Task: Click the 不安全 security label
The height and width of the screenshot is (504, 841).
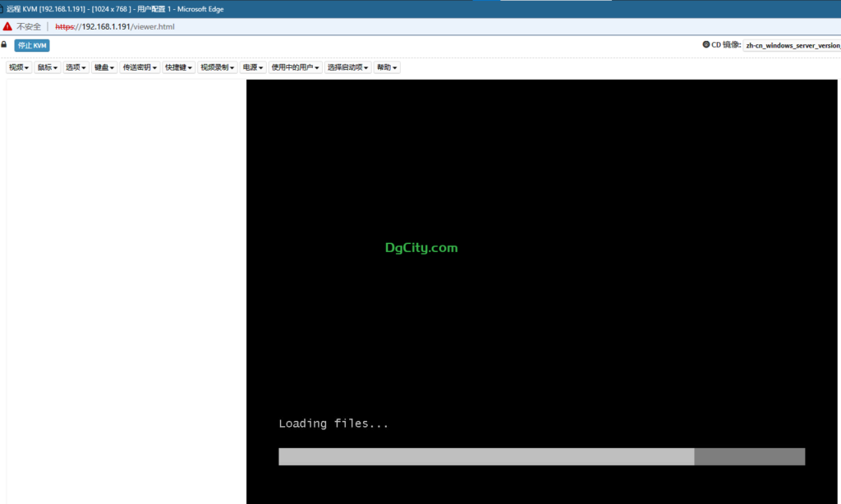Action: 29,26
